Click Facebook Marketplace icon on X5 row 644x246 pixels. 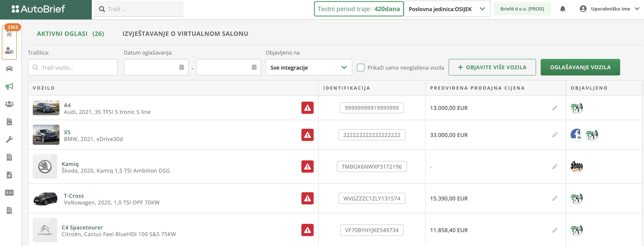(576, 134)
